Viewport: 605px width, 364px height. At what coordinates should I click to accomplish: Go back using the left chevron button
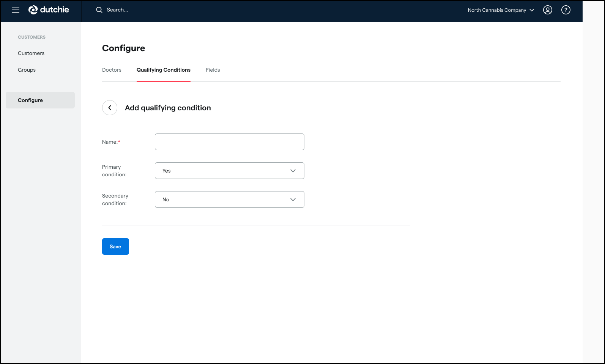(x=110, y=108)
